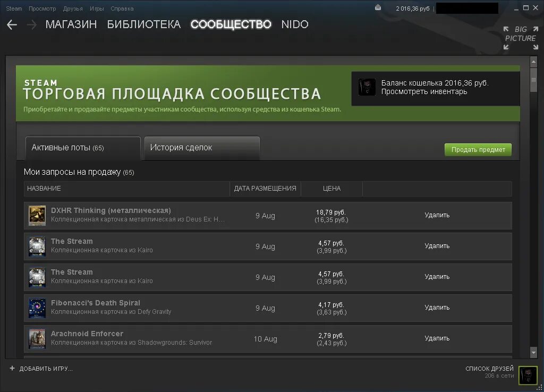The height and width of the screenshot is (392, 544).
Task: Click Мои запросы на продажу (65) heading
Action: click(x=79, y=172)
